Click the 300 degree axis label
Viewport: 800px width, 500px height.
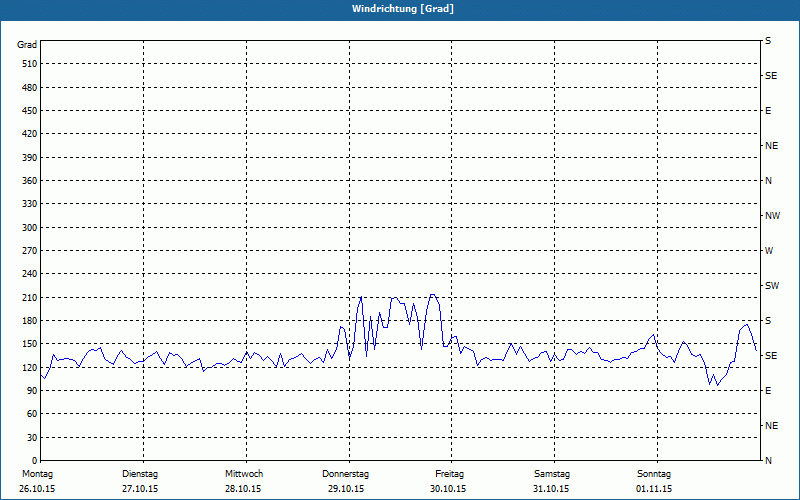30,228
